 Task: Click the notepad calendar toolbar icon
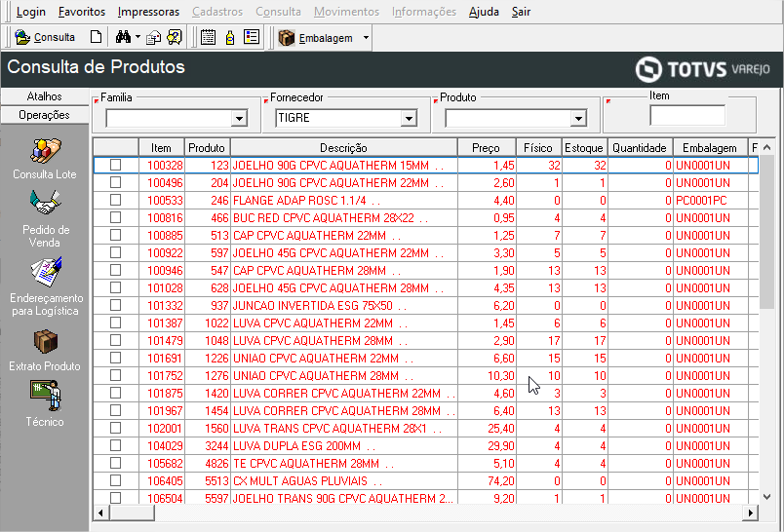pyautogui.click(x=208, y=37)
